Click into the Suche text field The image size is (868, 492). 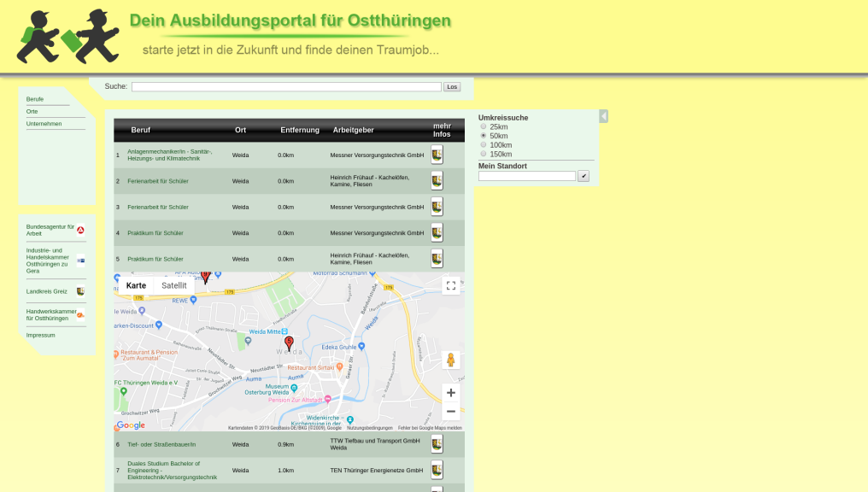(x=286, y=87)
